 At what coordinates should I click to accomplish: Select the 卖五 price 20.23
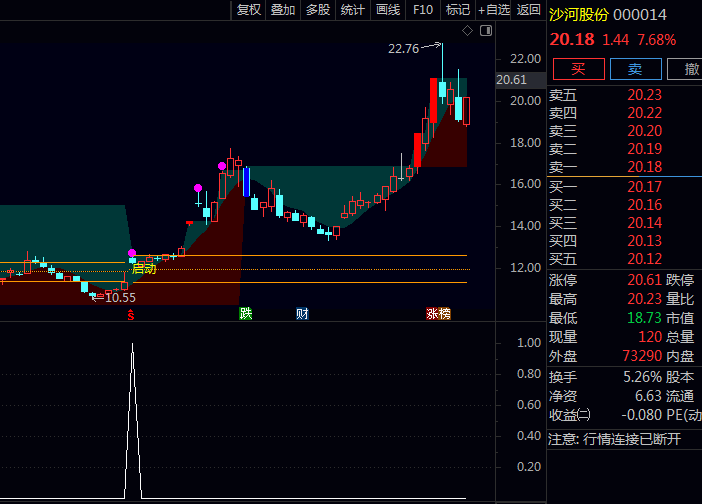(644, 95)
